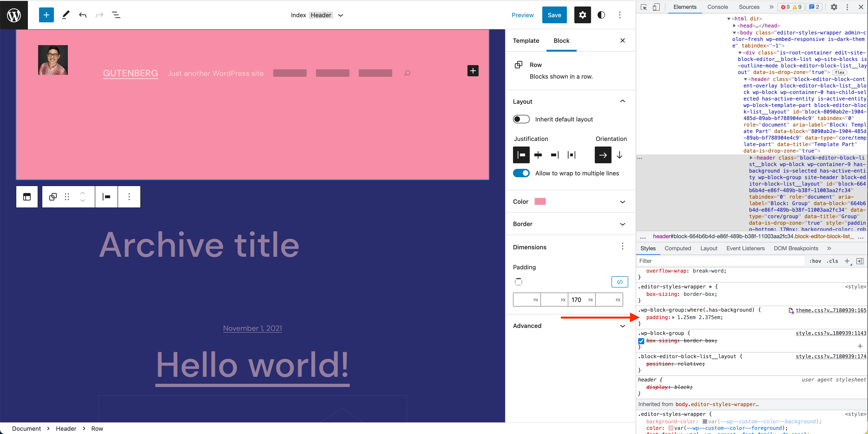The height and width of the screenshot is (434, 868).
Task: Click the Save button
Action: 554,15
